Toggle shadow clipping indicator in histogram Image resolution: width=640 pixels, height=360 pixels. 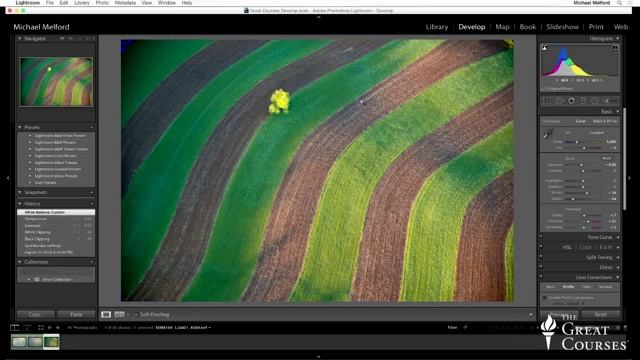[544, 48]
